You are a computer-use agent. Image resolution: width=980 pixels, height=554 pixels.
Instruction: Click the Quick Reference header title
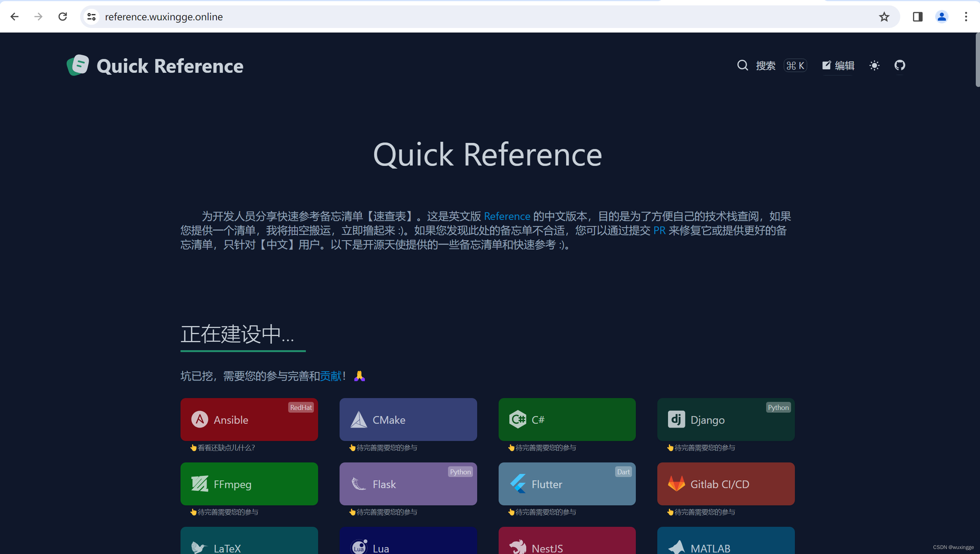170,66
